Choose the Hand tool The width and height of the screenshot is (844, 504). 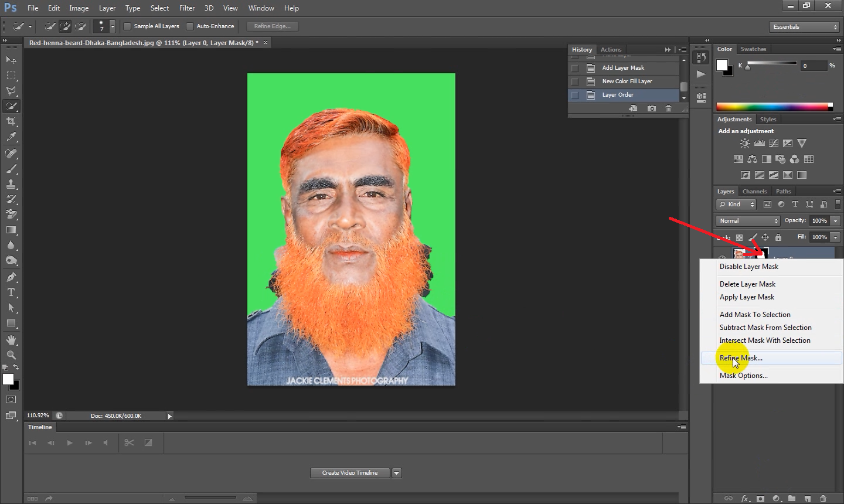[11, 340]
